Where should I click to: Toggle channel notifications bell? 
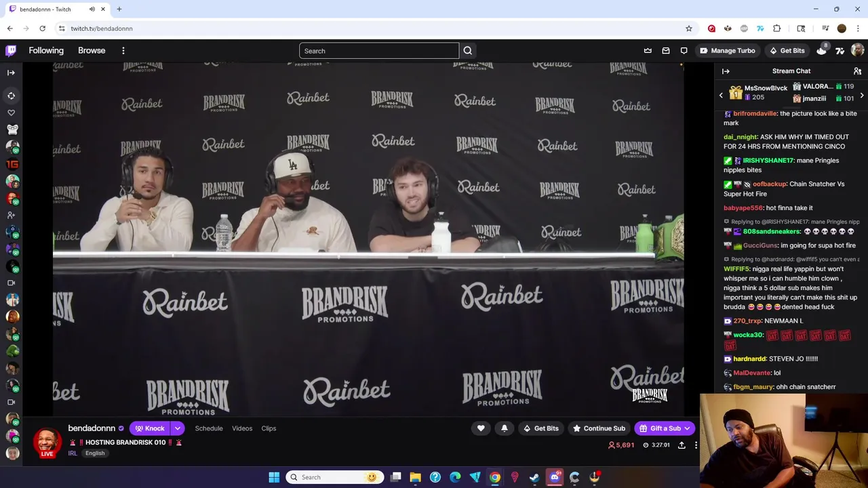pos(505,428)
